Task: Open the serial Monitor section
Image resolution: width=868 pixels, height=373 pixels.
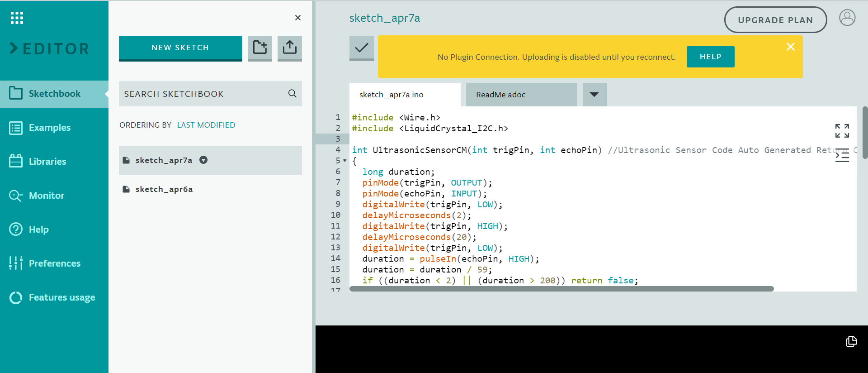Action: [54, 196]
